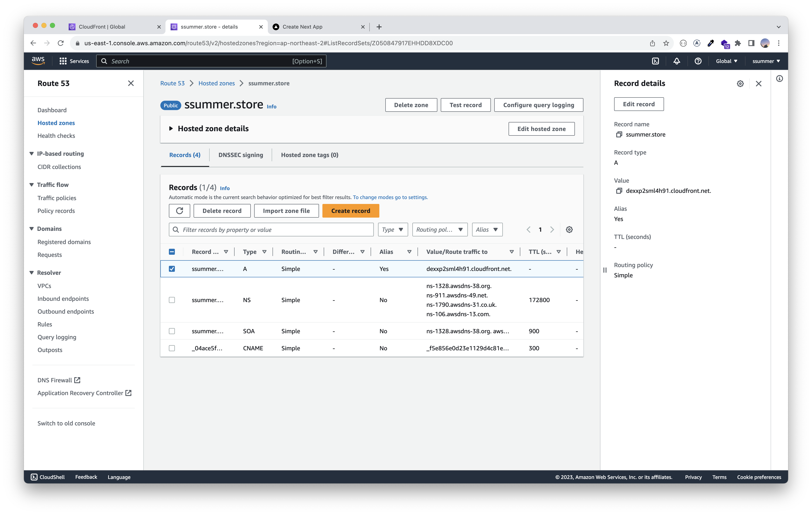Click the Create record button

pyautogui.click(x=350, y=211)
